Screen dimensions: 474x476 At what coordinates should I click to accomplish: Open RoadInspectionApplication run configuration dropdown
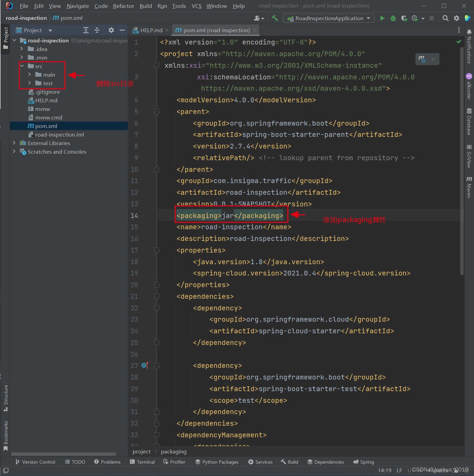[328, 18]
